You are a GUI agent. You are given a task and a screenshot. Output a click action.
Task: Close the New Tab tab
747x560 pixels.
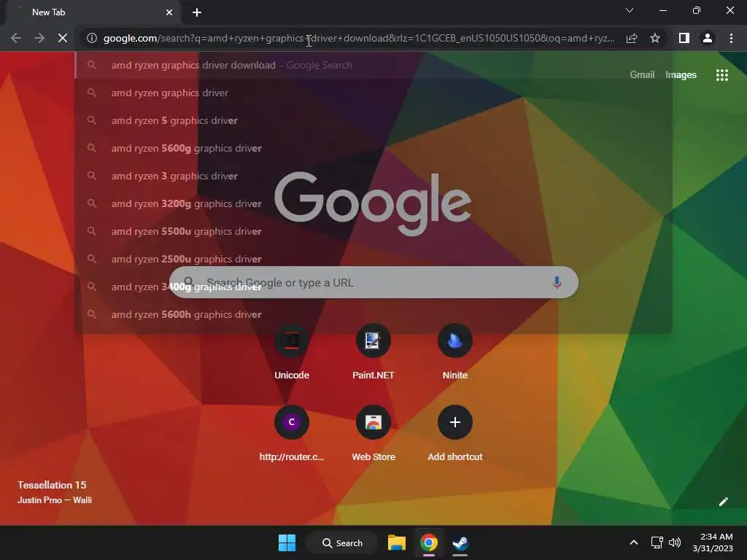(169, 12)
